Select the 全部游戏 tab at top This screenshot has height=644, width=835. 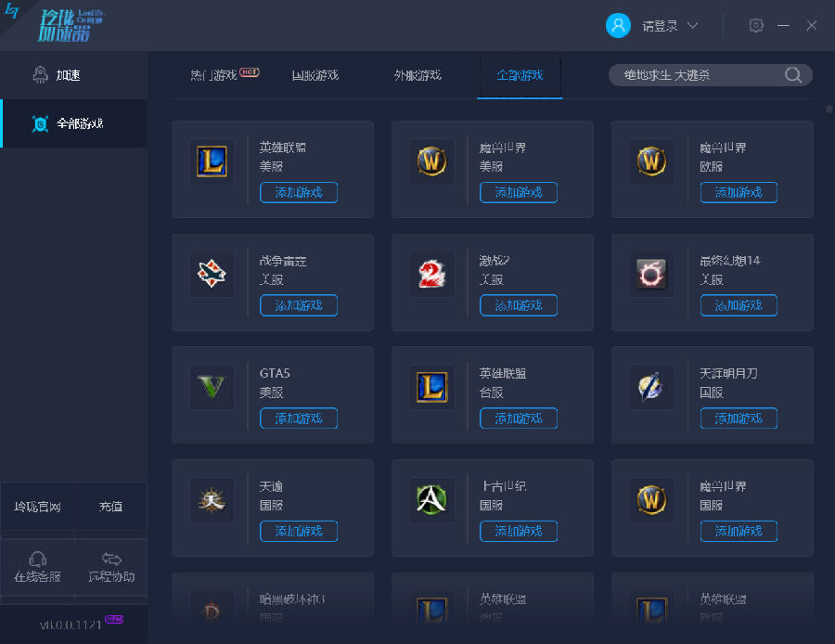[x=520, y=75]
